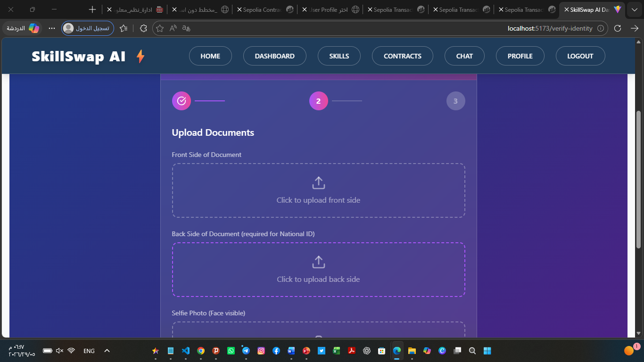Viewport: 644px width, 362px height.
Task: Click the read aloud icon in address bar
Action: [173, 28]
